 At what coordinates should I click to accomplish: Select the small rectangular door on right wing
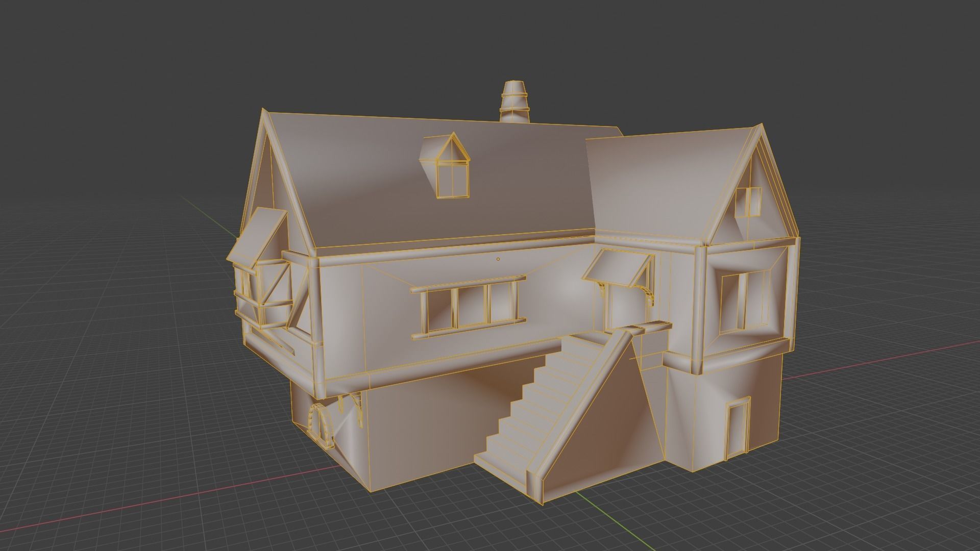[x=738, y=428]
